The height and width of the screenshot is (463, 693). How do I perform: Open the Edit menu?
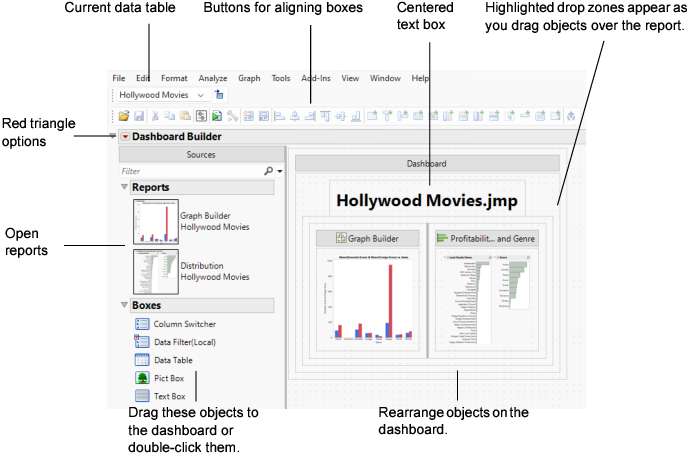(x=143, y=78)
